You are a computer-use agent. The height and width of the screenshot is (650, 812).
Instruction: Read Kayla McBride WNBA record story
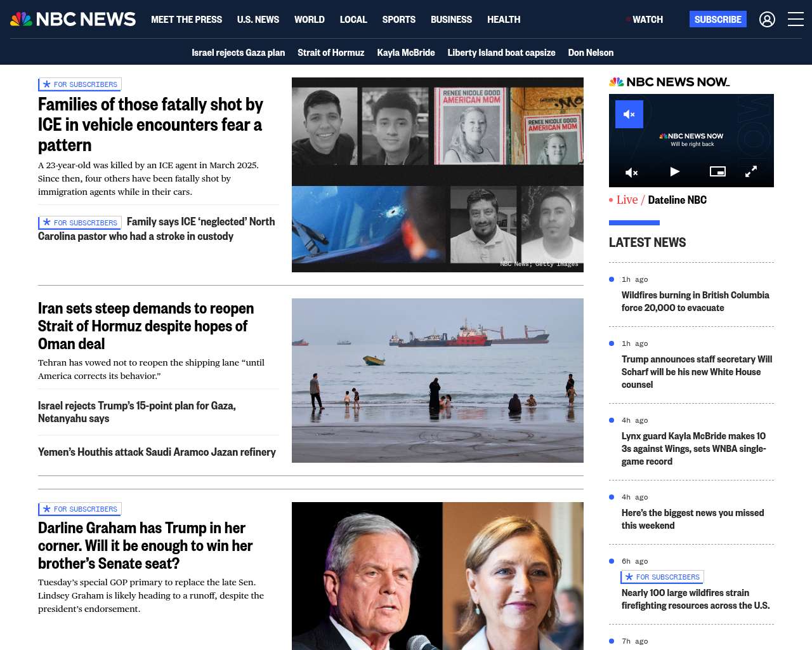[694, 449]
